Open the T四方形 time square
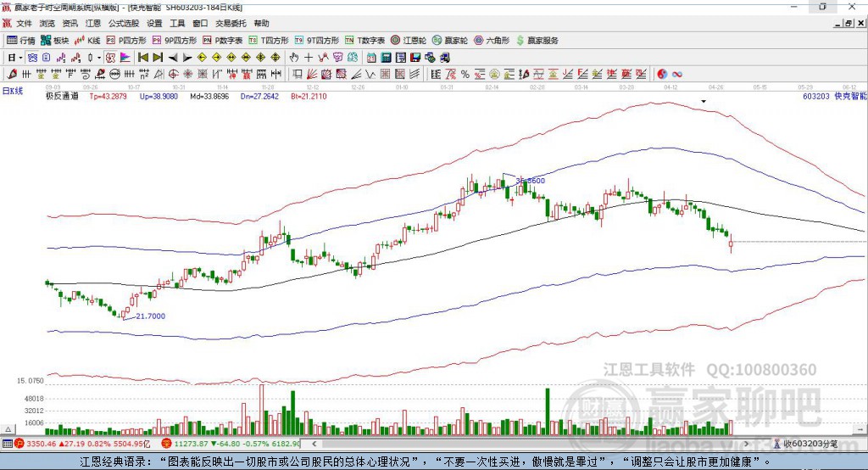 (269, 41)
